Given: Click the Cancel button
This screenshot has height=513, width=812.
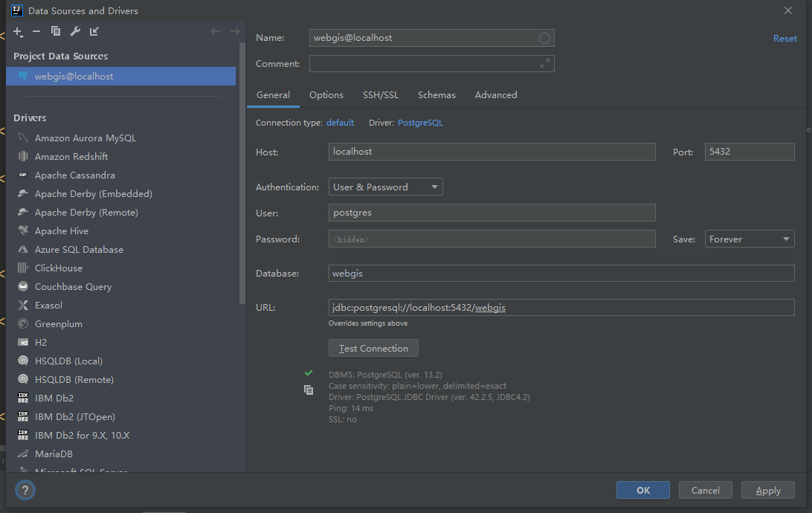Looking at the screenshot, I should point(706,490).
